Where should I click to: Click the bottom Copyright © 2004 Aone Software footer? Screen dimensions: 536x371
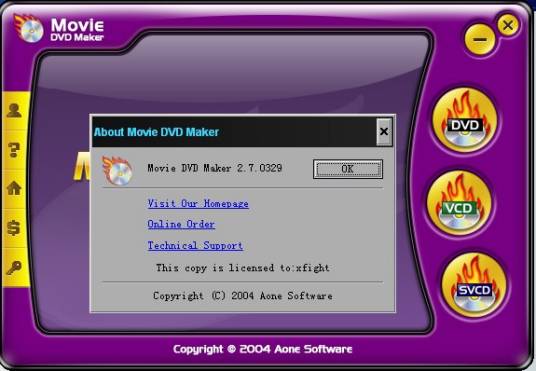click(x=263, y=349)
